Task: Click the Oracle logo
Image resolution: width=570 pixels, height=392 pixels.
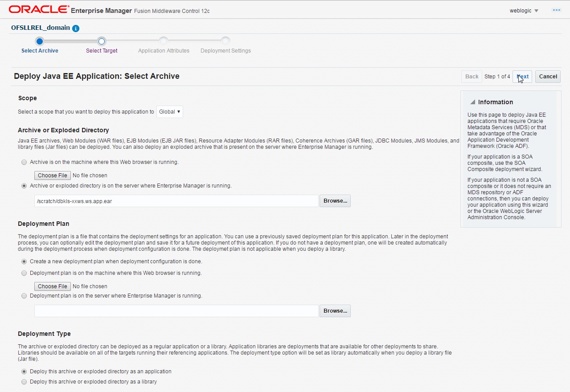Action: click(39, 9)
